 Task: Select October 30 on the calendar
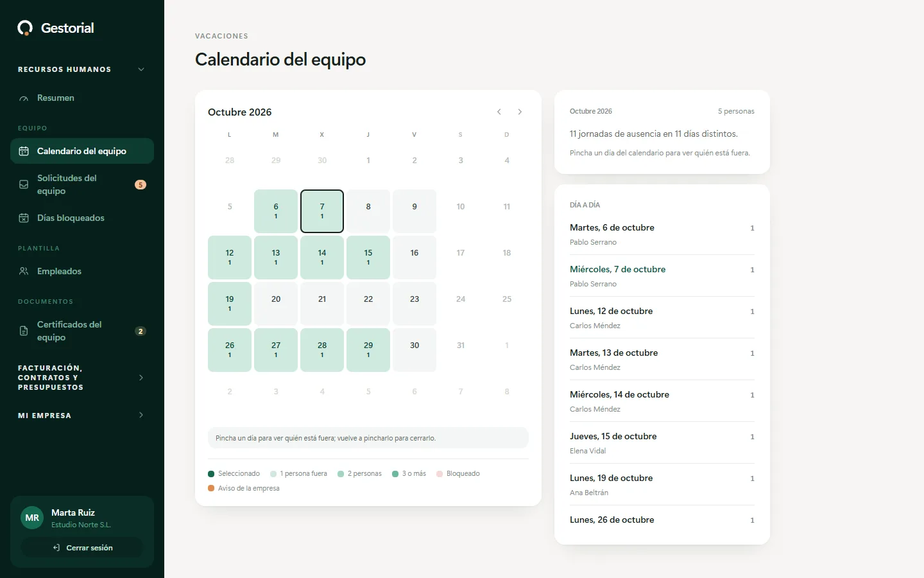tap(415, 350)
